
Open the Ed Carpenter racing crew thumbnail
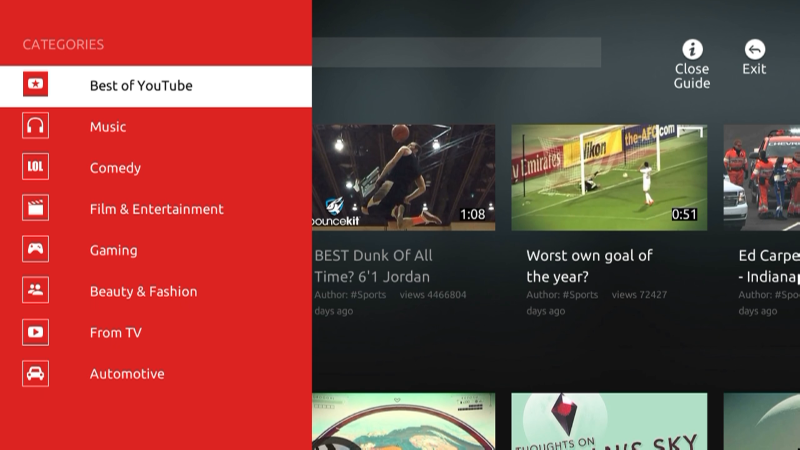pos(762,178)
